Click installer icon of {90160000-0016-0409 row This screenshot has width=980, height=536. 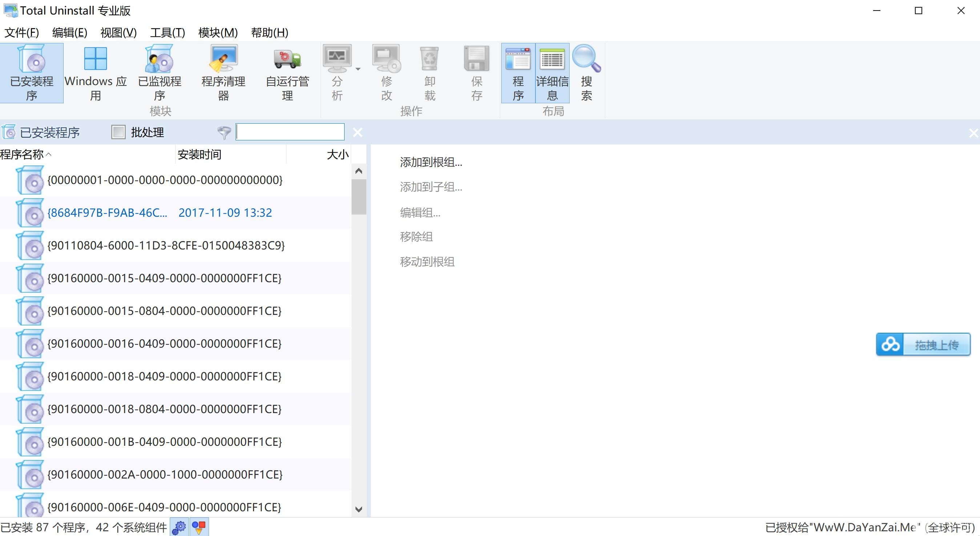point(30,344)
